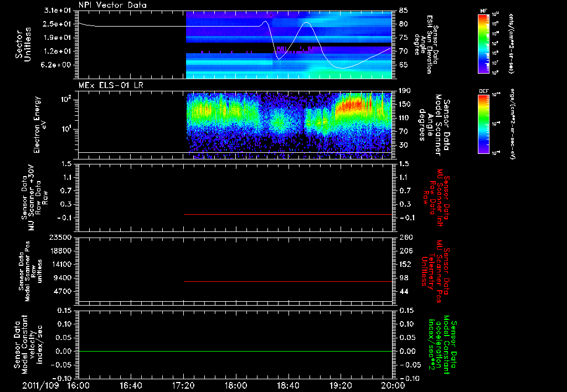Click the red line in MU Scanner panel

pyautogui.click(x=288, y=214)
